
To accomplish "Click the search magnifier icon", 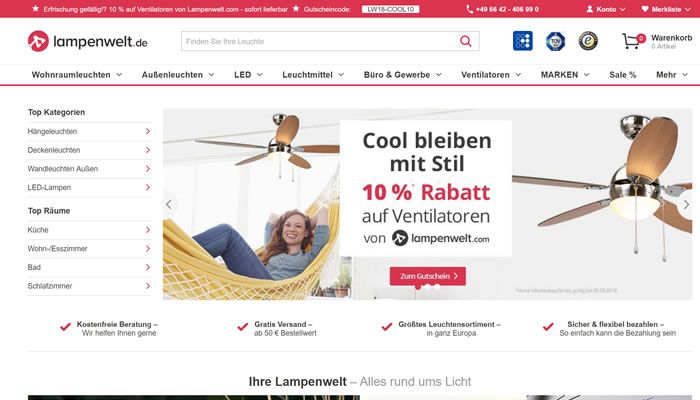I will [x=465, y=41].
